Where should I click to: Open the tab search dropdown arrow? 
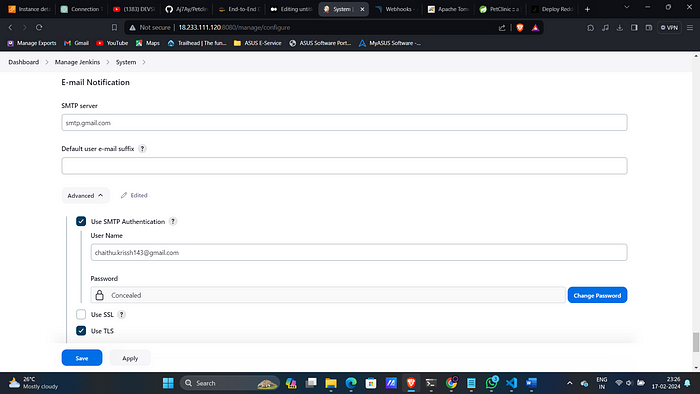[x=627, y=8]
